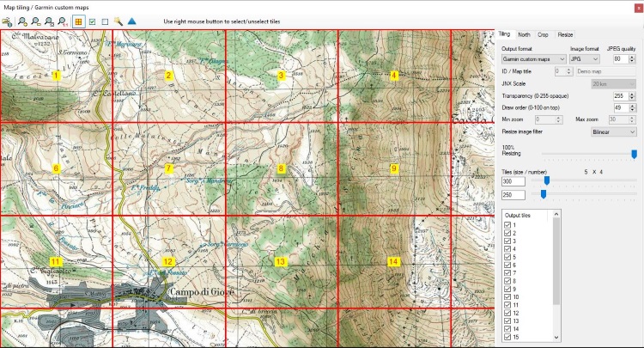Open the Crop tab
This screenshot has width=644, height=348.
click(543, 34)
